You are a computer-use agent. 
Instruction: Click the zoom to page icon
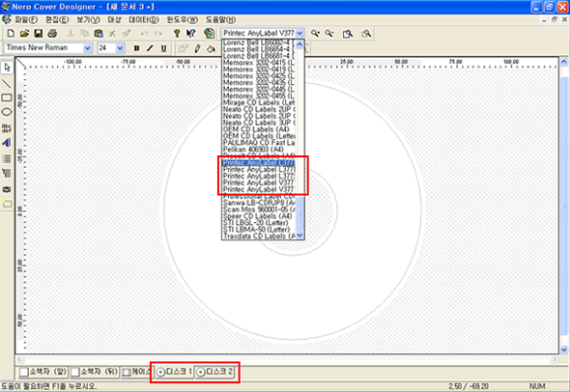(348, 34)
